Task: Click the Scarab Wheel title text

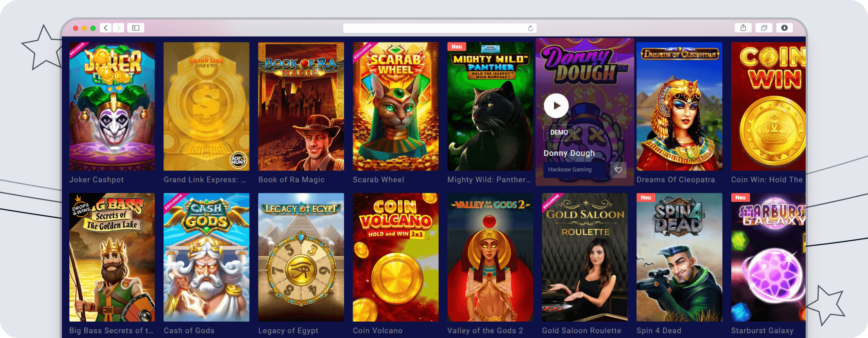Action: pyautogui.click(x=378, y=180)
